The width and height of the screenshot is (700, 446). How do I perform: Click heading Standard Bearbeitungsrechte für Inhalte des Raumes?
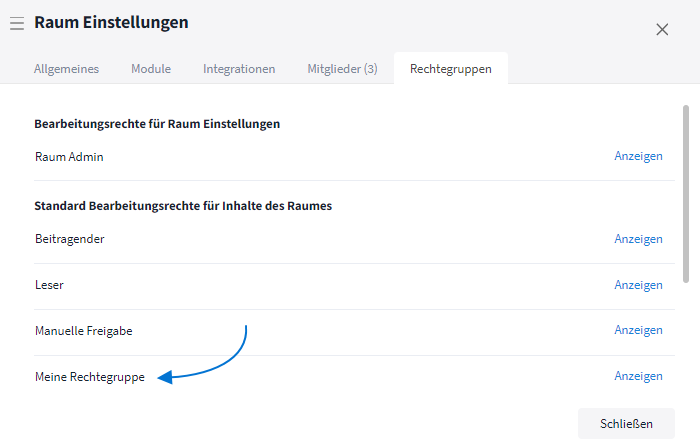coord(183,206)
